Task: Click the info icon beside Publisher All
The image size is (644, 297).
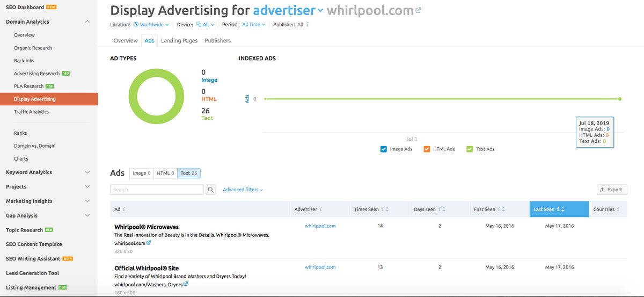Action: pos(308,25)
